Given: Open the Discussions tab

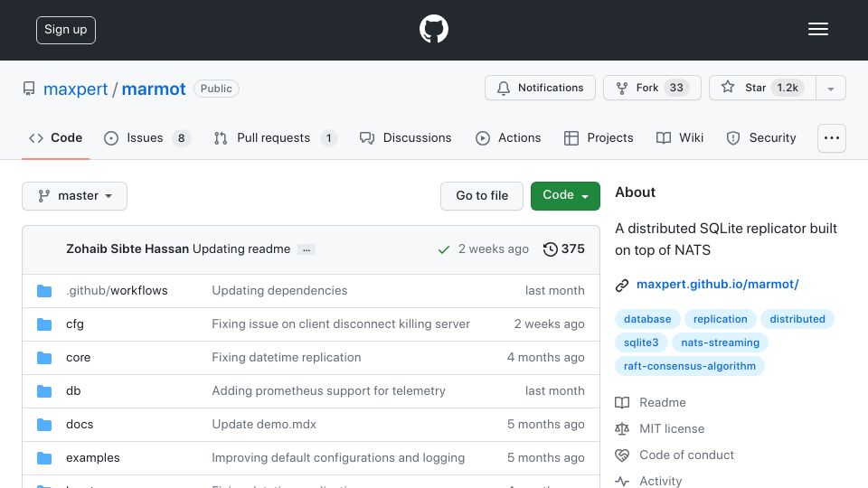Looking at the screenshot, I should tap(405, 137).
